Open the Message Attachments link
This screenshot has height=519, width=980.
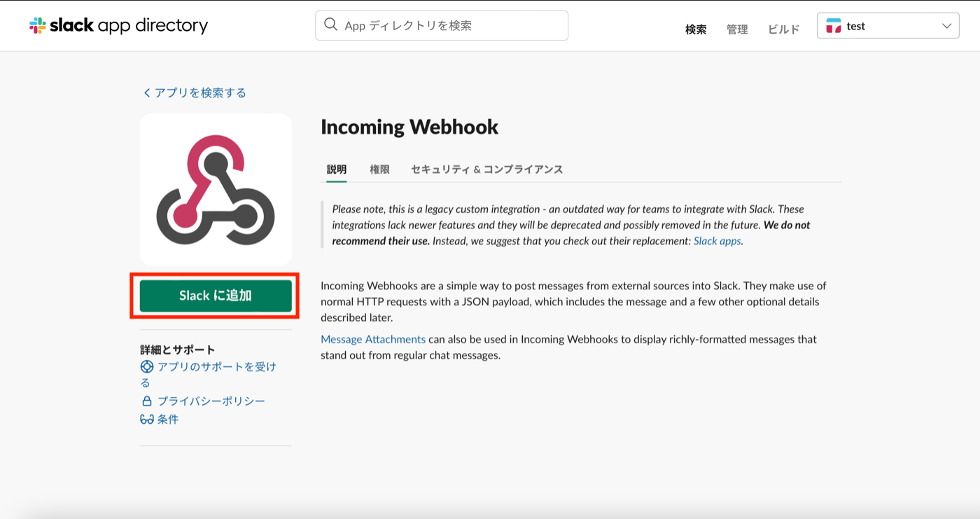[x=373, y=339]
